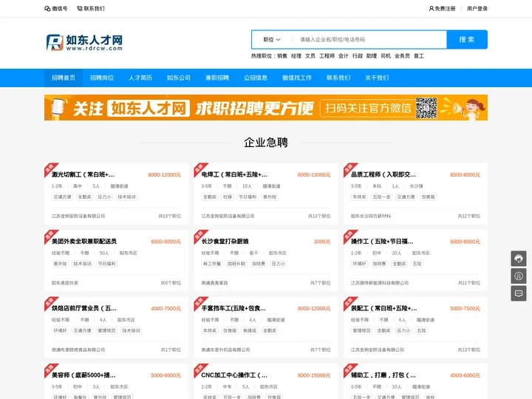Click the orange 关注如东人才网 banner
This screenshot has height=399, width=532.
(x=266, y=108)
